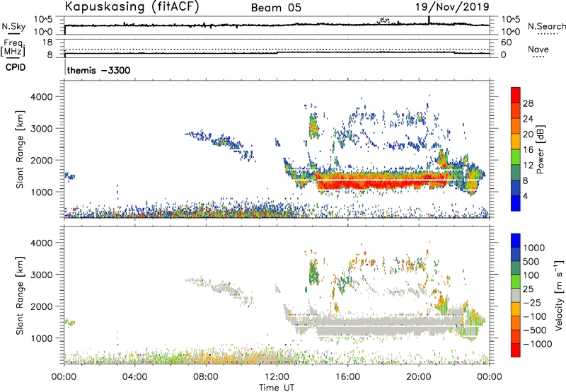Pick the top red segment of Power colorbar
The height and width of the screenshot is (392, 566).
[x=516, y=95]
